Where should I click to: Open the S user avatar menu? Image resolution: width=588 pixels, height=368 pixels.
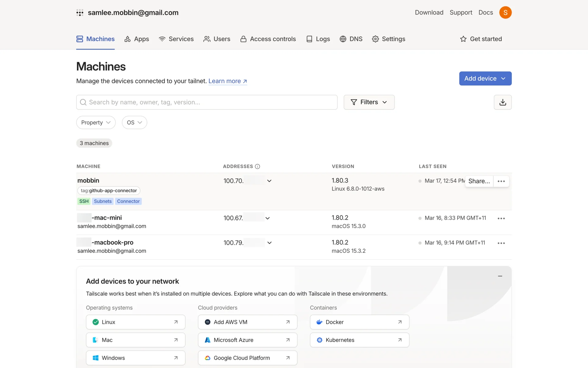505,13
